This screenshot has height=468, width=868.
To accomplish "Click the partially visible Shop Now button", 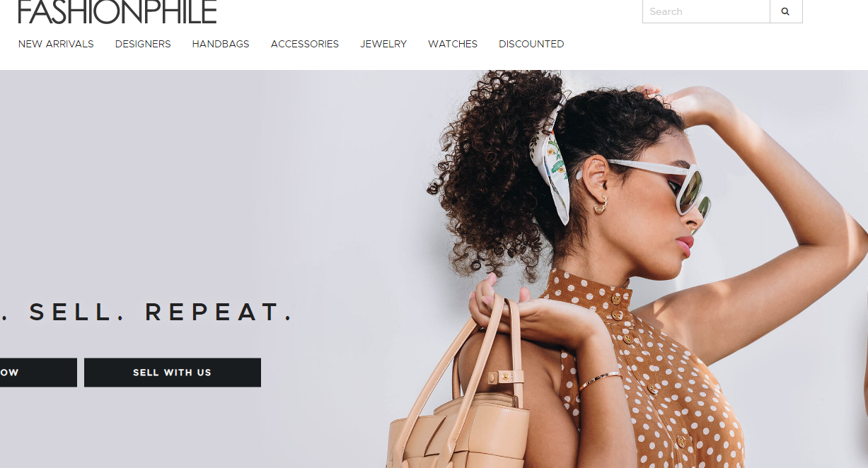I will click(x=38, y=373).
